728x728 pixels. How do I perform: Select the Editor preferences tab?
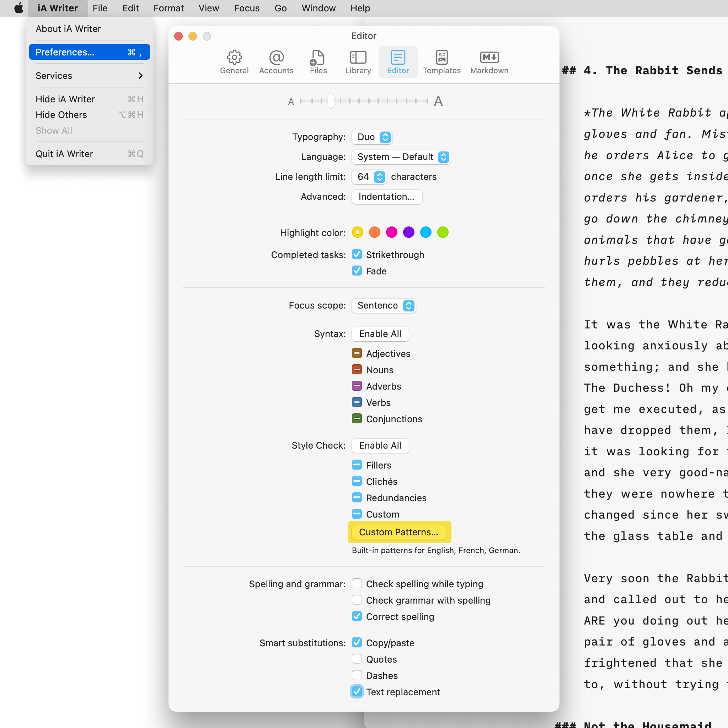click(x=398, y=62)
